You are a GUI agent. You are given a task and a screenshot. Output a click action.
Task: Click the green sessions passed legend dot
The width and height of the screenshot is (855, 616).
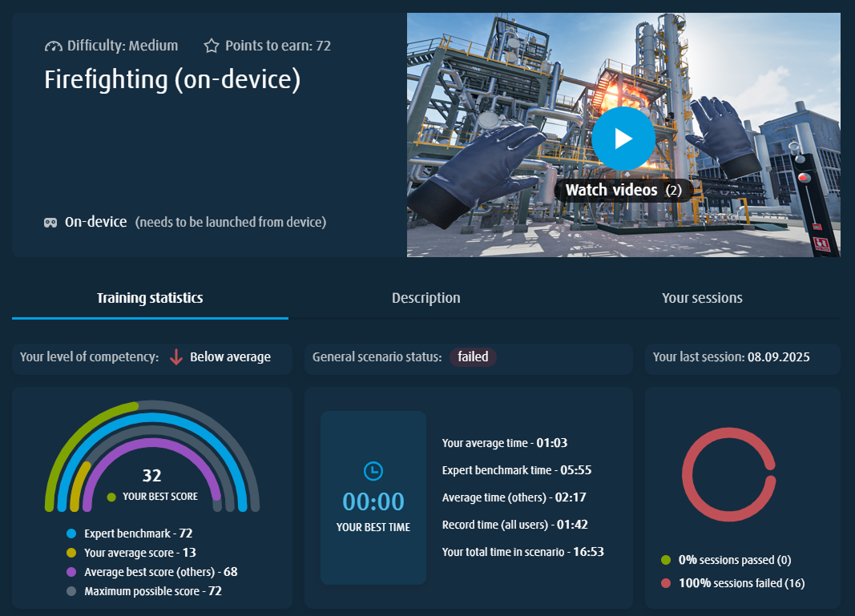[x=666, y=560]
